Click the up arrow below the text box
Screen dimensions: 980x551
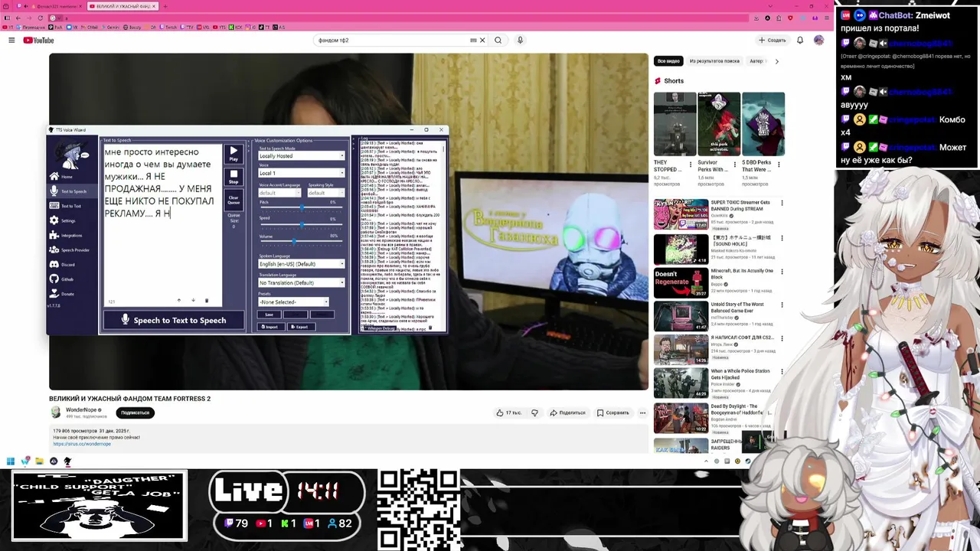[x=179, y=301]
